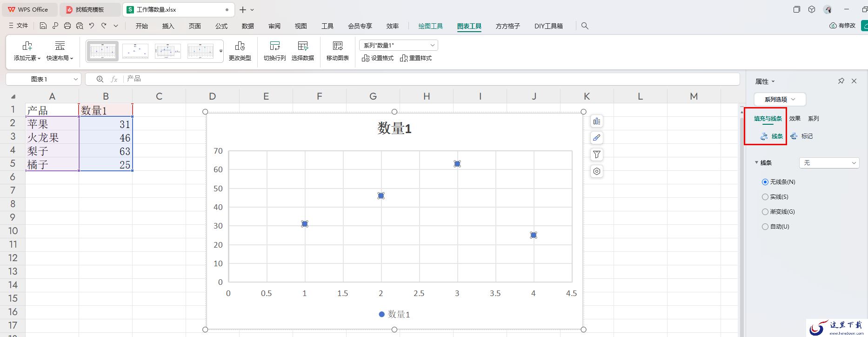Screen dimensions: 868x337
Task: Click the 重置样式 button
Action: pyautogui.click(x=416, y=58)
